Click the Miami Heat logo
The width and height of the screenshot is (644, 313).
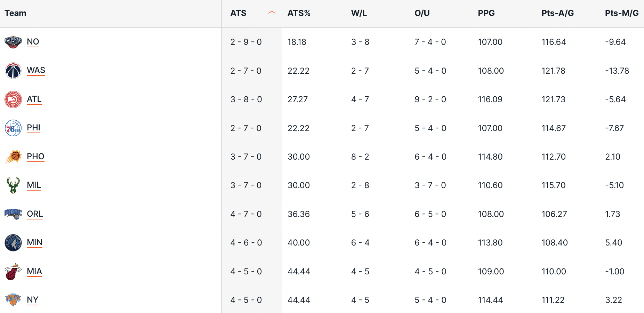(13, 271)
